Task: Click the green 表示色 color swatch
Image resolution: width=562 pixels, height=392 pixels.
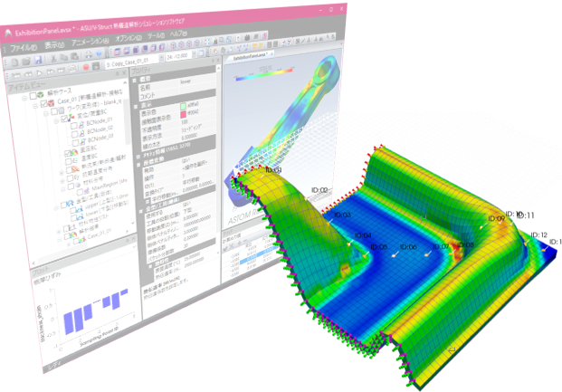Action: click(185, 107)
